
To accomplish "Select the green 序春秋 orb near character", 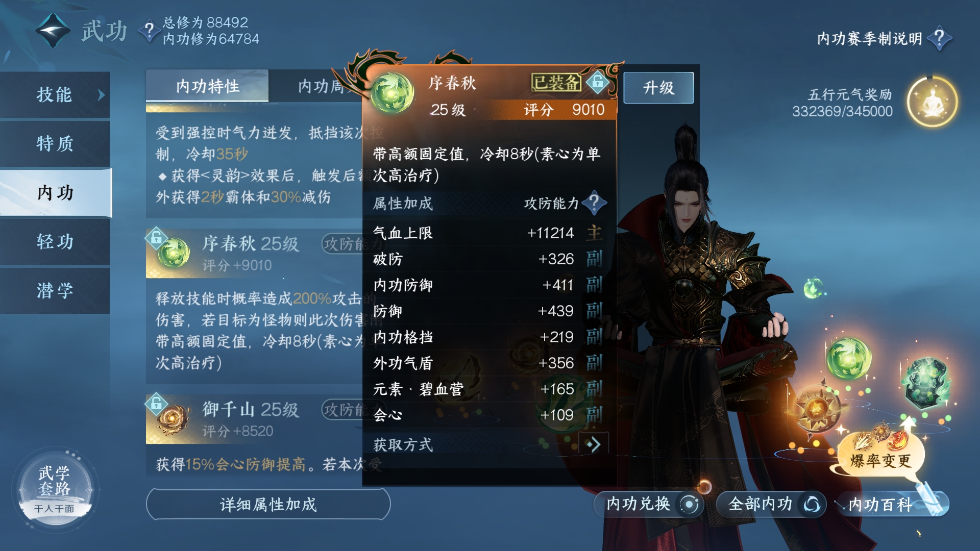I will (x=848, y=359).
